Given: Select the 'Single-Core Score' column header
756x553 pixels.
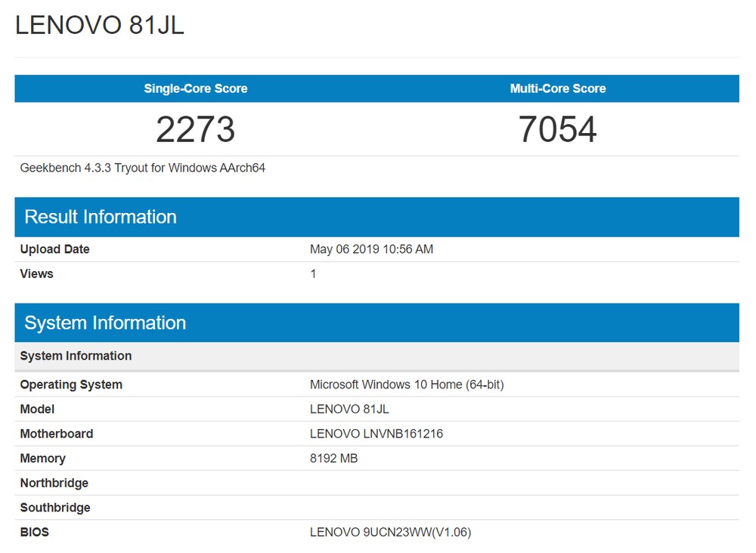Looking at the screenshot, I should [x=196, y=88].
